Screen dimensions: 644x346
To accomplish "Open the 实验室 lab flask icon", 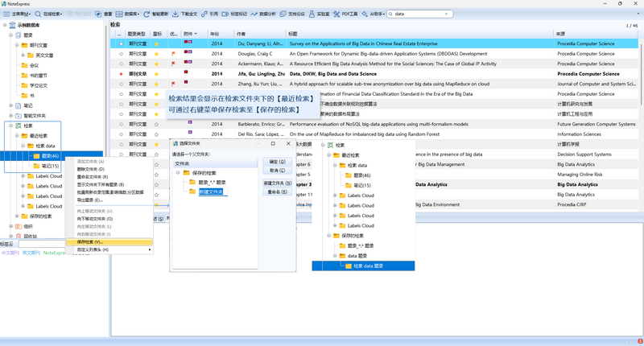I will click(312, 14).
